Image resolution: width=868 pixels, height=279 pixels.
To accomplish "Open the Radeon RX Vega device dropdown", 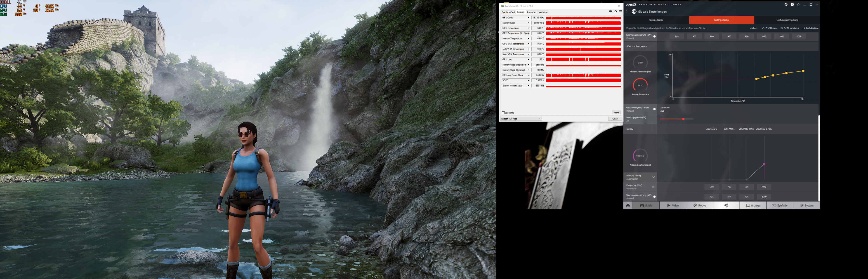I will pyautogui.click(x=521, y=119).
